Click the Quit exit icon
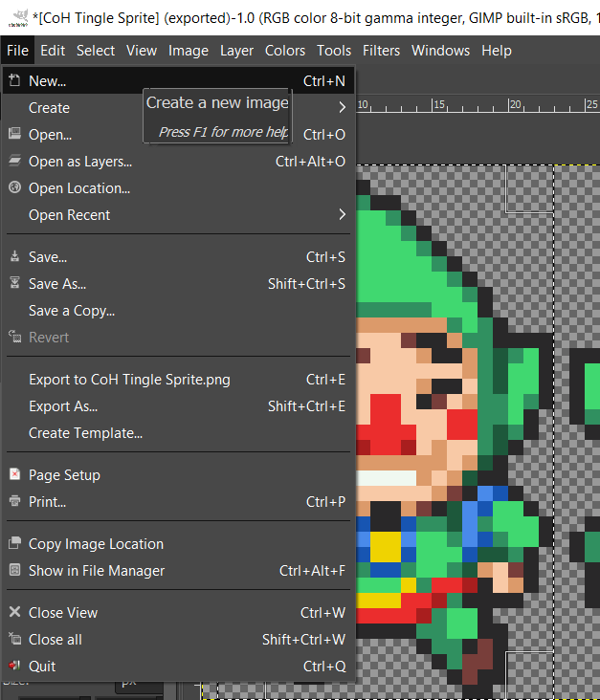This screenshot has width=600, height=700. coord(14,666)
